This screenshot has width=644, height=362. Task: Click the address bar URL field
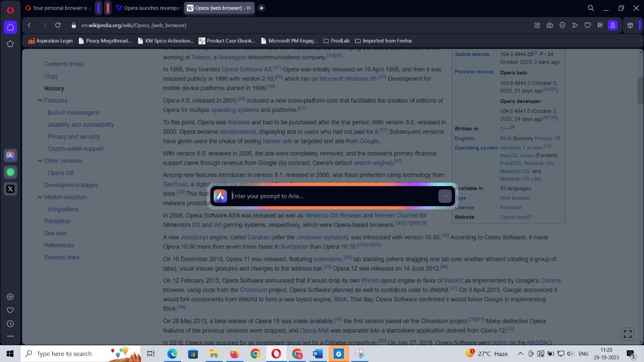tap(299, 25)
